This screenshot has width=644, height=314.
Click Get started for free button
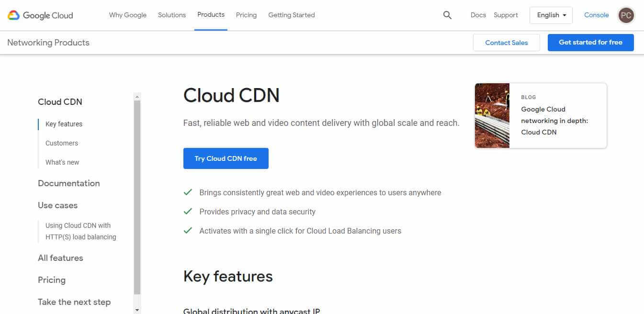click(591, 42)
